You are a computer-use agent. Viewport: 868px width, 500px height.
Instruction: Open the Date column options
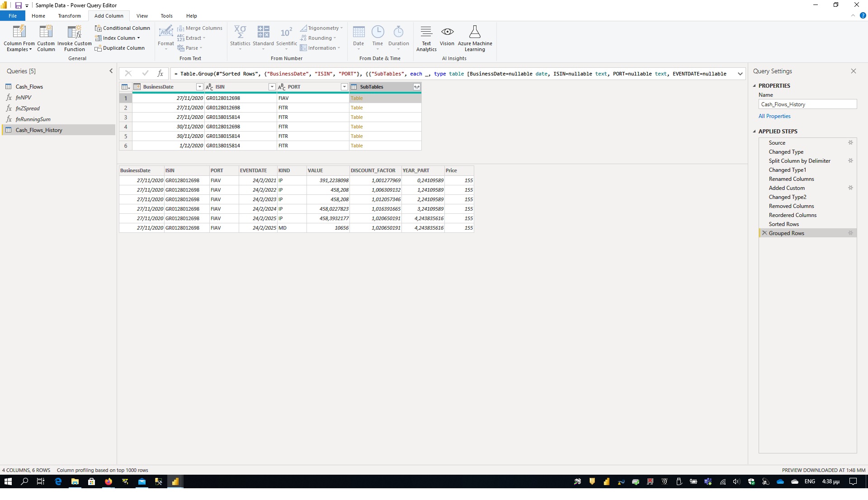point(359,38)
